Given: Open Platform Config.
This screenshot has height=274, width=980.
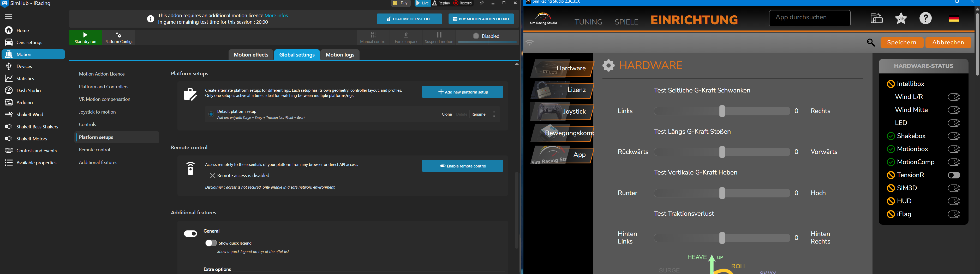Looking at the screenshot, I should pos(118,38).
